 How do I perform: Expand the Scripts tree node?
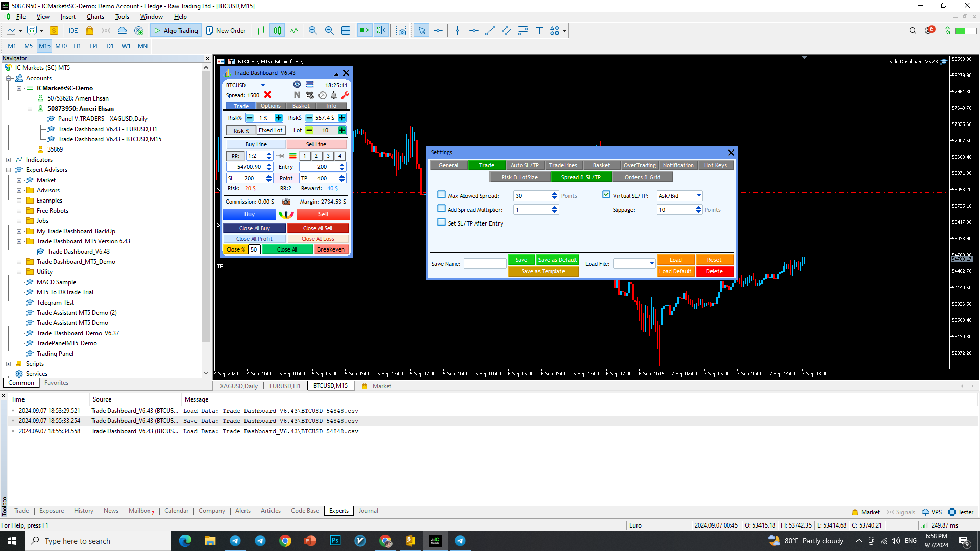[x=8, y=364]
